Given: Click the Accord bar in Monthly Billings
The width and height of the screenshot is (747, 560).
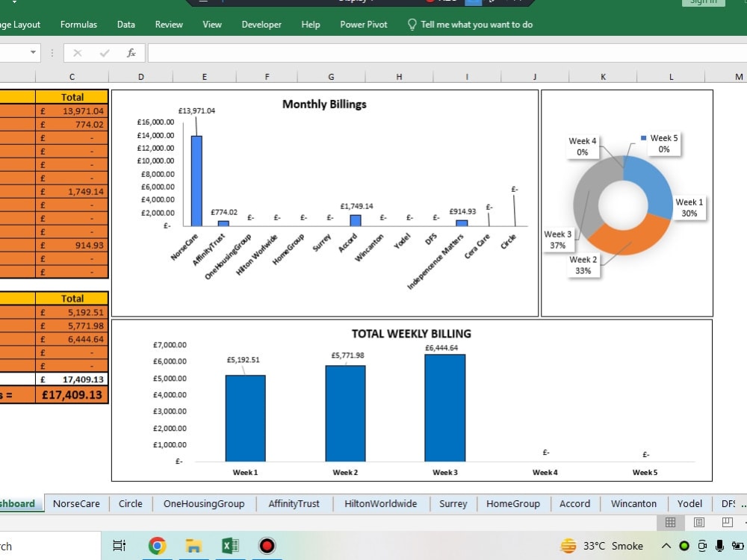Looking at the screenshot, I should pyautogui.click(x=356, y=220).
